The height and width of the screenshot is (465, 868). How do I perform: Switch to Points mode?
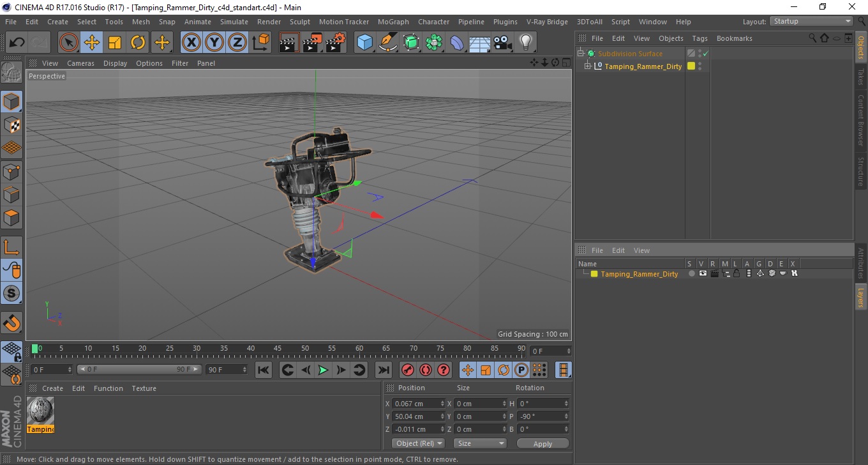point(11,171)
